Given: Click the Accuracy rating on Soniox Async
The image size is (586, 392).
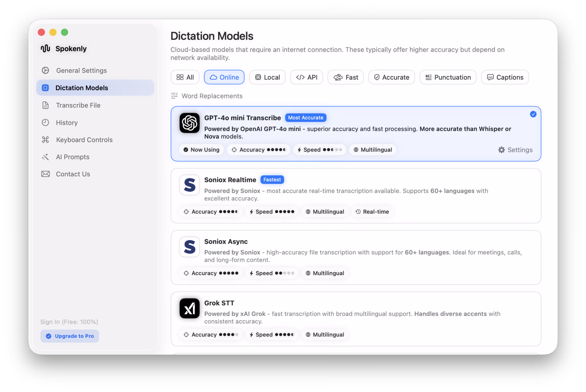Looking at the screenshot, I should (x=211, y=273).
